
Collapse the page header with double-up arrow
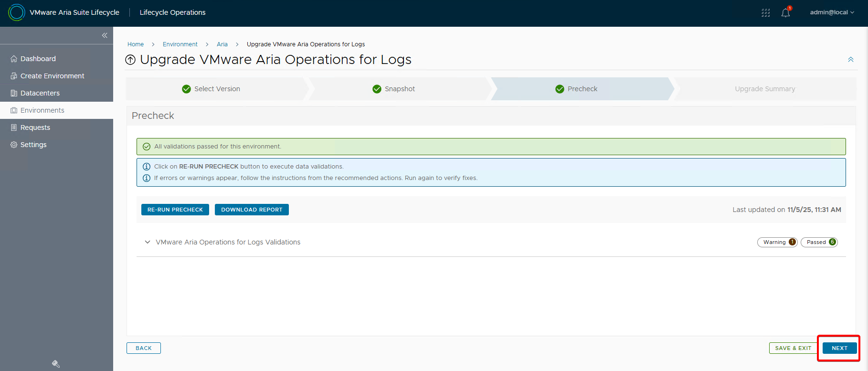(850, 60)
